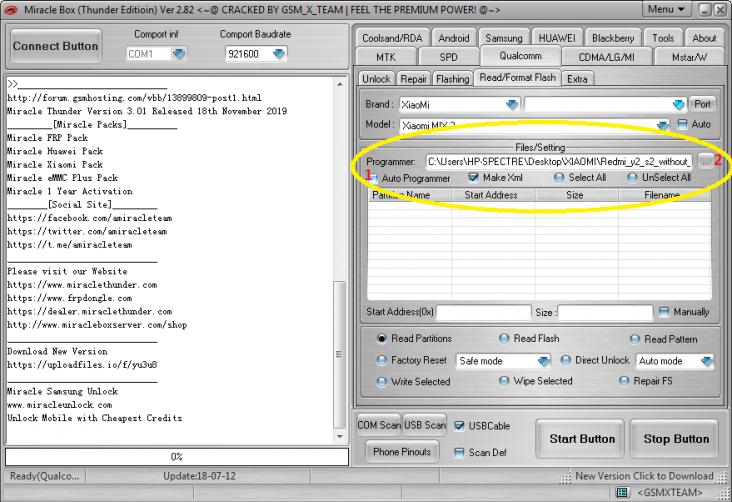Click the log panel scroll down arrow

340,437
